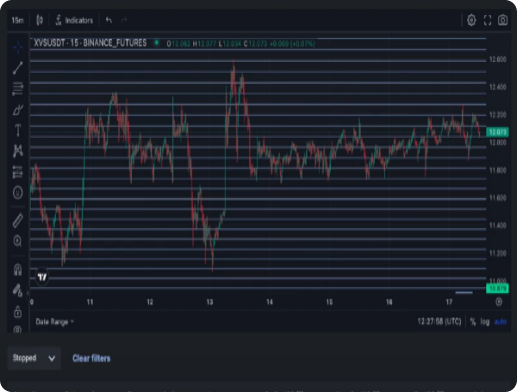Click the fullscreen chart button
This screenshot has width=517, height=392.
coord(487,20)
